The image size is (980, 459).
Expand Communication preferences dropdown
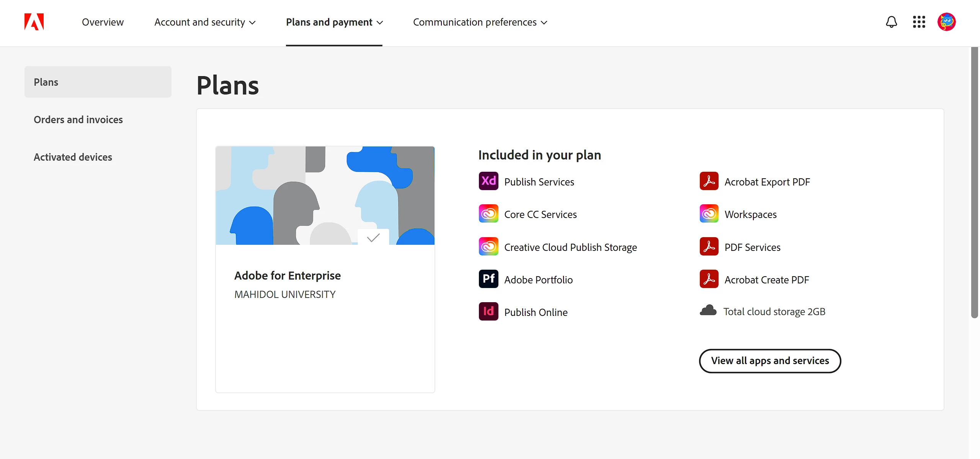point(480,22)
